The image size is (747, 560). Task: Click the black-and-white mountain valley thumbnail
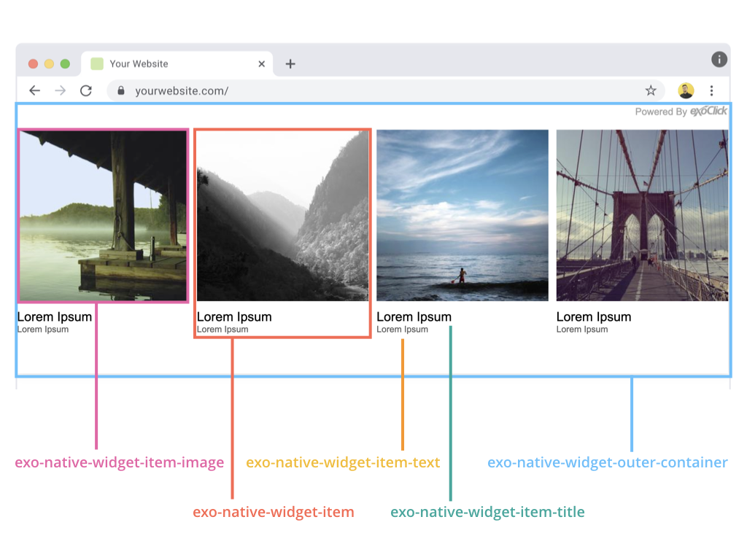(x=282, y=214)
